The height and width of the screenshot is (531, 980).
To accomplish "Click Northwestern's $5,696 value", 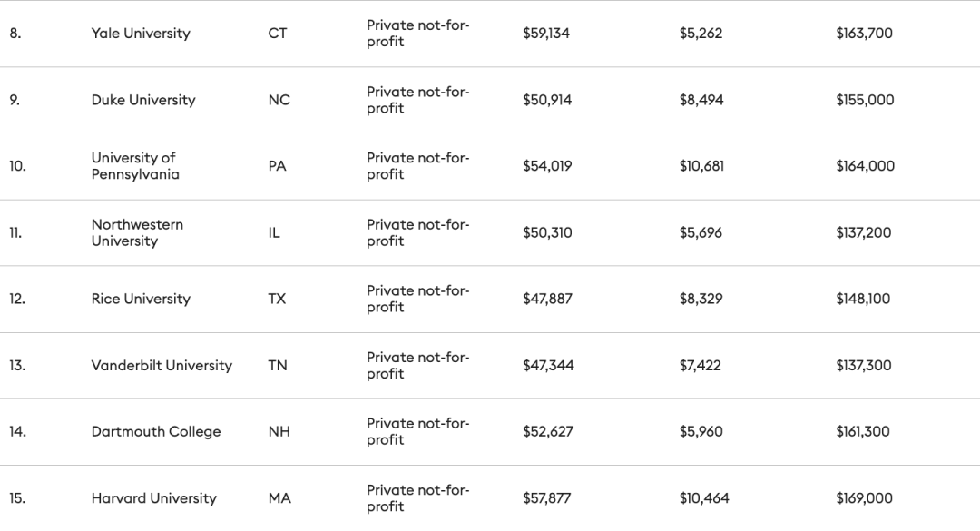I will [701, 232].
